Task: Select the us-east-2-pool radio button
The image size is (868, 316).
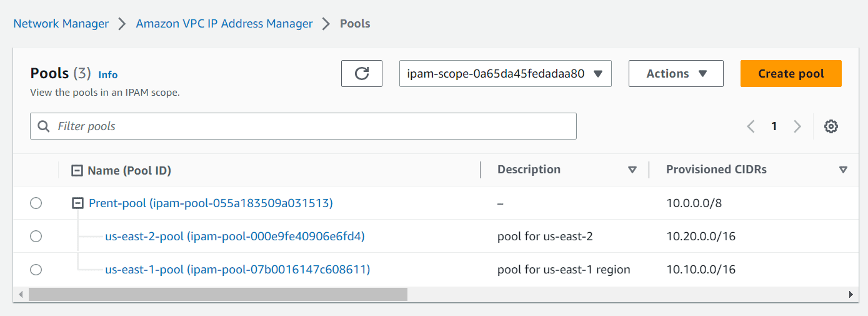Action: (x=36, y=236)
